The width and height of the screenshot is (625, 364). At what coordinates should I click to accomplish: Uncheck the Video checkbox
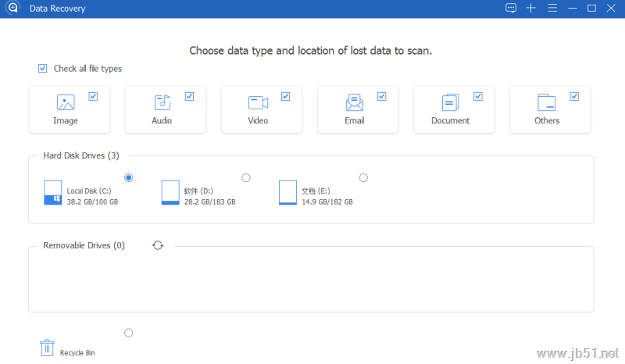285,97
